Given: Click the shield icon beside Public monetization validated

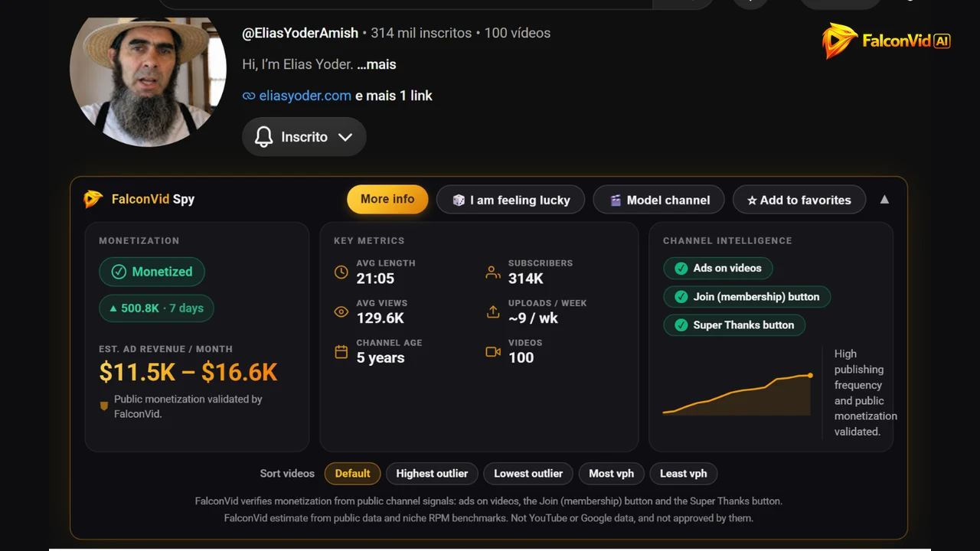Looking at the screenshot, I should point(104,406).
